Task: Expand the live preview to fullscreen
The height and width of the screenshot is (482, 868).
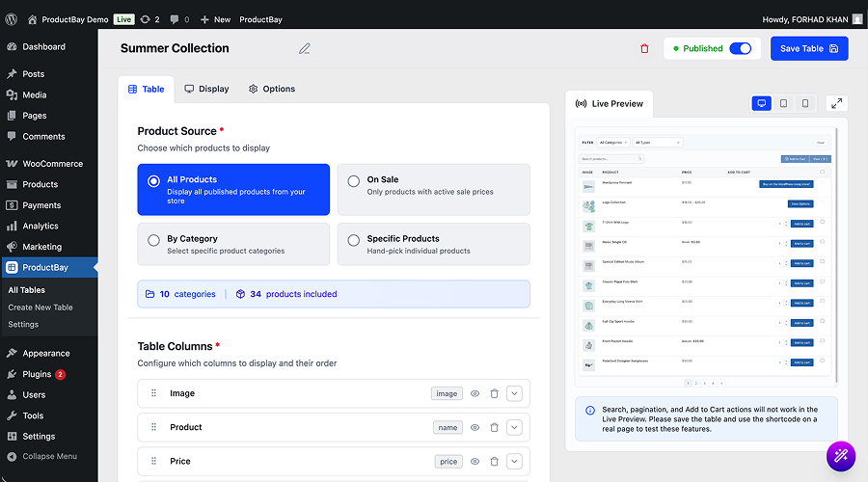Action: click(836, 103)
